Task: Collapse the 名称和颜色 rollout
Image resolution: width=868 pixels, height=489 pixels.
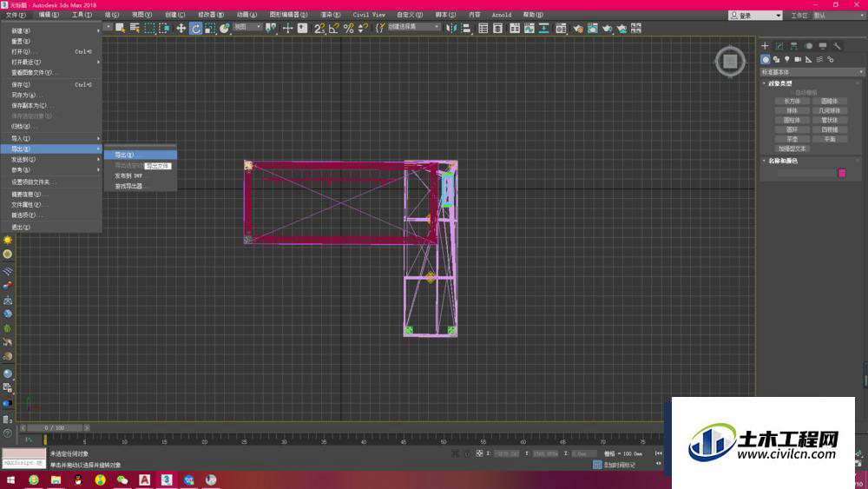Action: (x=783, y=161)
